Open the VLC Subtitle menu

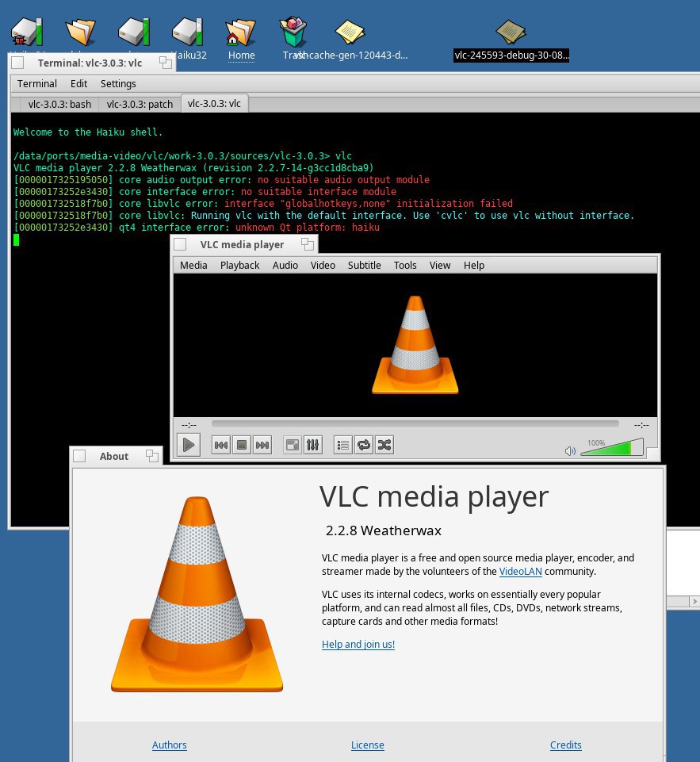(365, 266)
